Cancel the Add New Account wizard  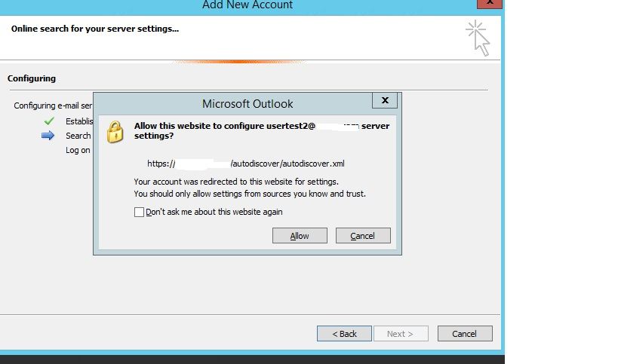pyautogui.click(x=465, y=334)
